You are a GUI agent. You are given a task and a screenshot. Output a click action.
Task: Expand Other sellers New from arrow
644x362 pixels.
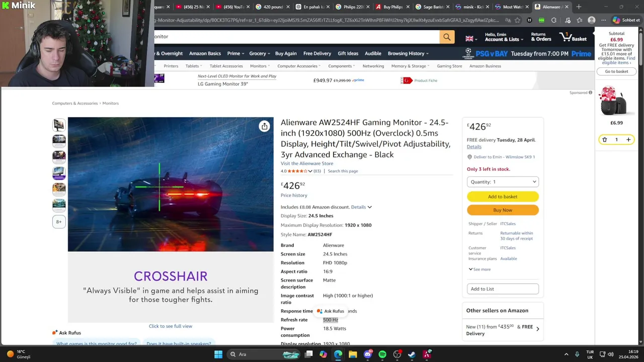pos(537,329)
